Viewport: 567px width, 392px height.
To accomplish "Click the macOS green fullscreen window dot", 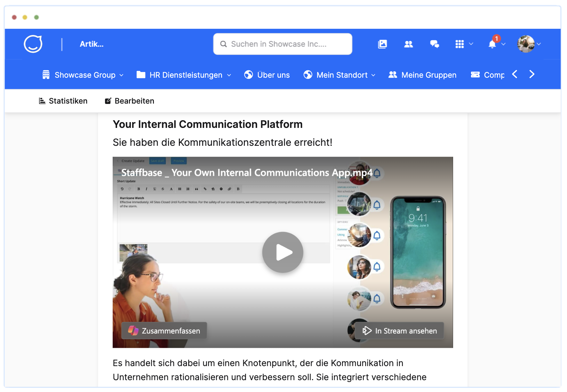I will click(x=36, y=17).
